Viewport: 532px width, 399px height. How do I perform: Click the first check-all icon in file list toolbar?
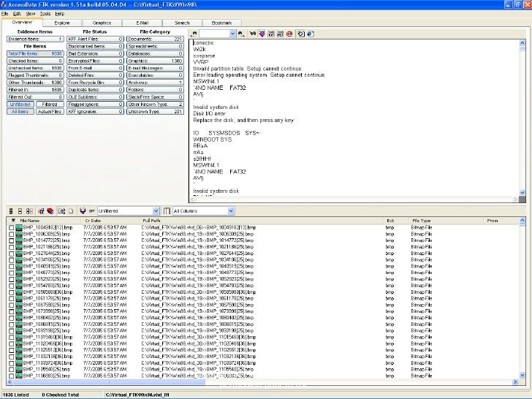click(x=11, y=211)
